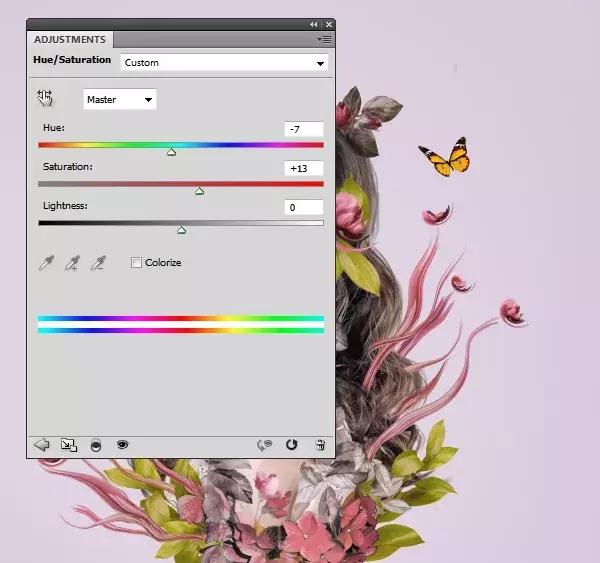The width and height of the screenshot is (600, 563).
Task: Click the Lightness slider handle
Action: click(x=182, y=230)
